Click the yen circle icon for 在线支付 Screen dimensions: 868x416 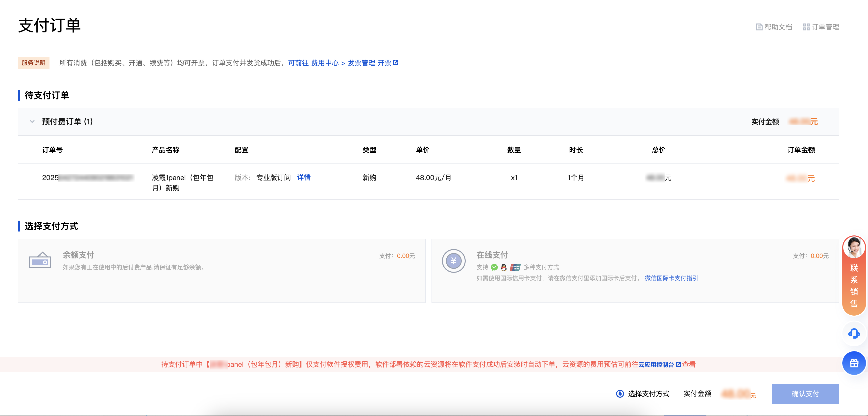[454, 261]
